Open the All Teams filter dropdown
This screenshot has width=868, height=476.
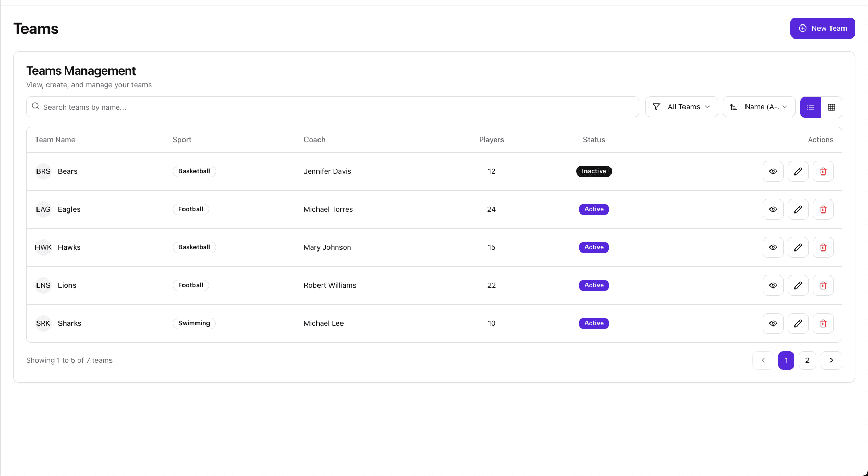[681, 107]
